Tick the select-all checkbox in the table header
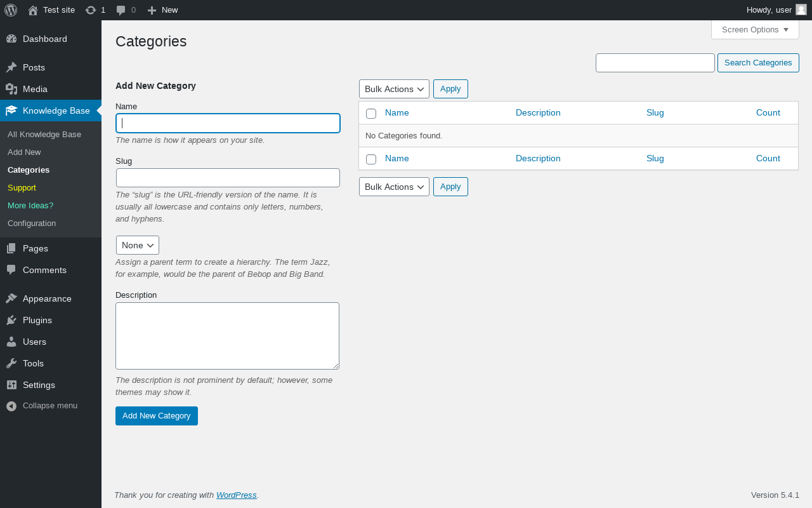Image resolution: width=812 pixels, height=508 pixels. pos(371,114)
